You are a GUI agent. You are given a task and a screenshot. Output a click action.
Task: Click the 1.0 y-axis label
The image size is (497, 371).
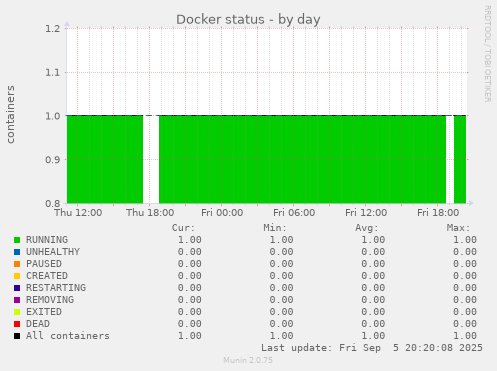53,116
